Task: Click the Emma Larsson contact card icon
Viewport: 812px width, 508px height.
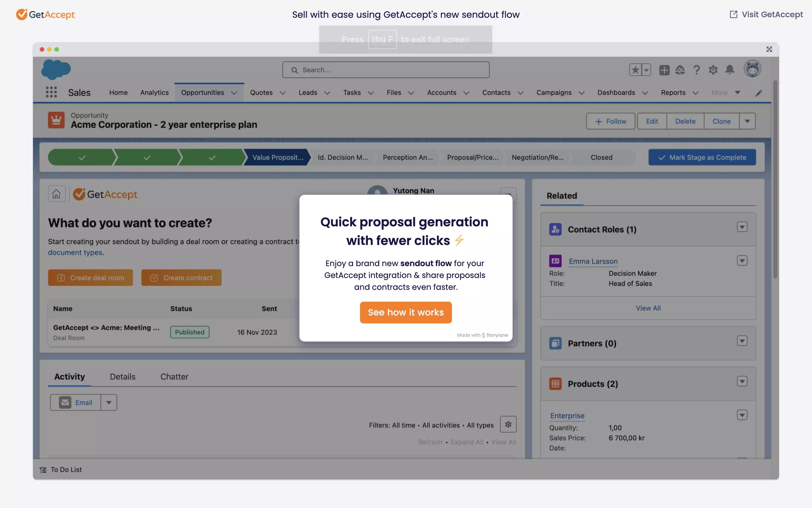Action: (555, 261)
